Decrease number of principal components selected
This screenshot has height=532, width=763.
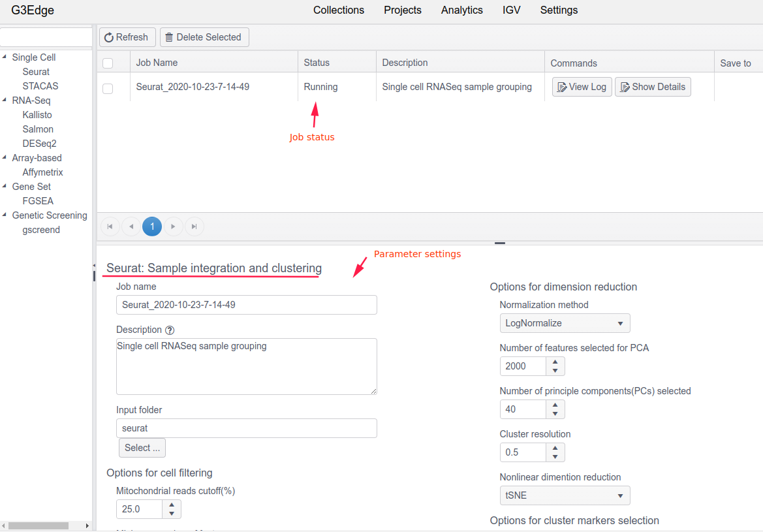tap(555, 415)
